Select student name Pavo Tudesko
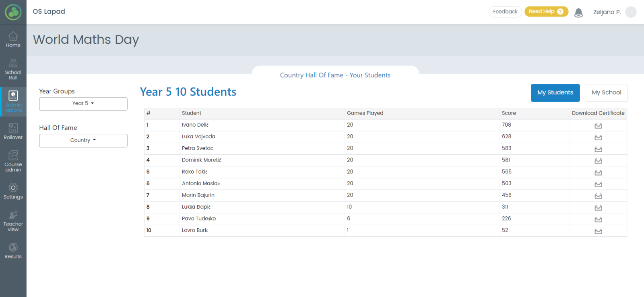This screenshot has width=644, height=297. (x=199, y=219)
